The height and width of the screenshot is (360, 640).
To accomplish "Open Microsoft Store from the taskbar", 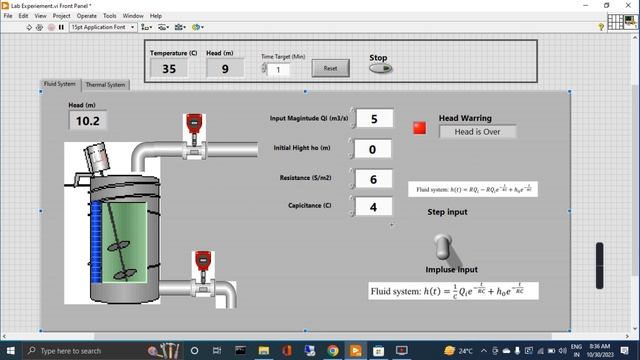I will (378, 351).
